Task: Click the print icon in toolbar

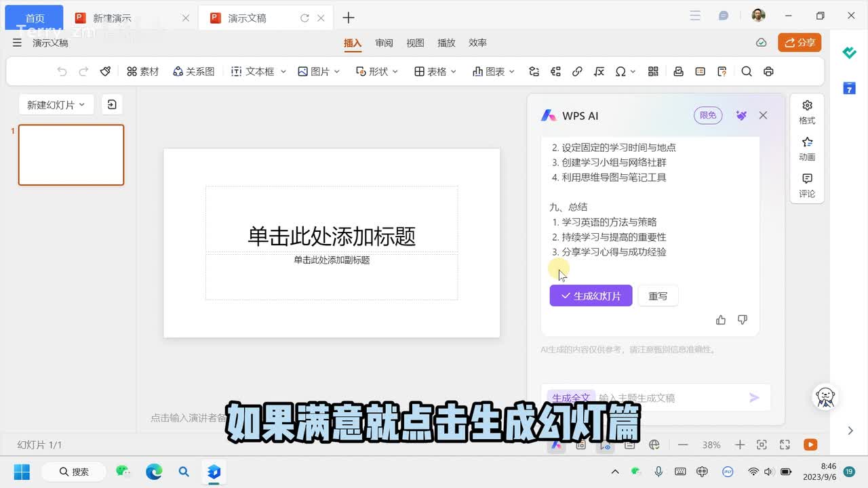Action: click(768, 71)
